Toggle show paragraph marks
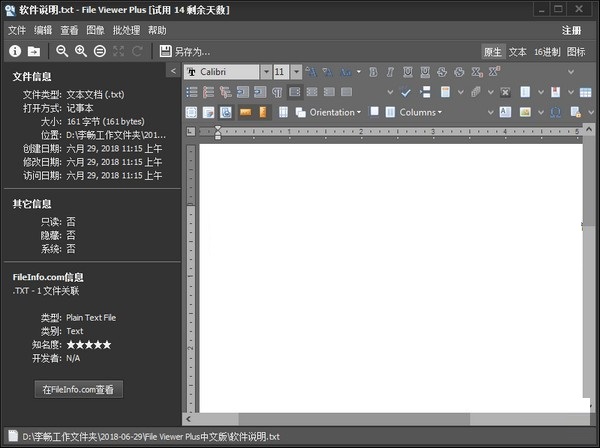Image resolution: width=600 pixels, height=448 pixels. [277, 92]
